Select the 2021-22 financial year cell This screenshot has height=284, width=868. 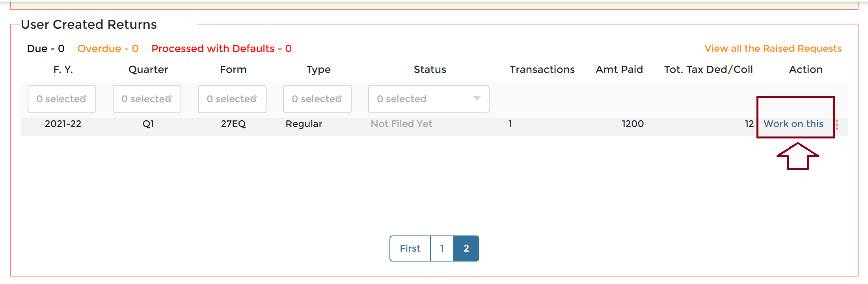coord(63,124)
